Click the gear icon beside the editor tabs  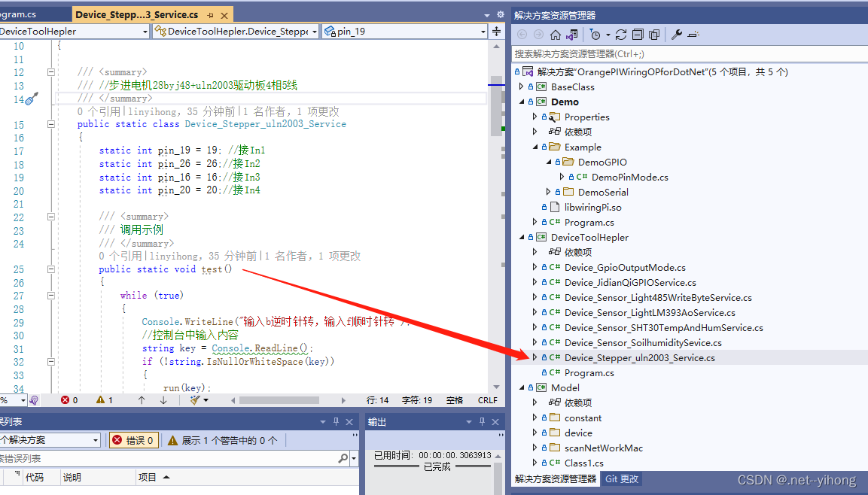click(x=501, y=14)
